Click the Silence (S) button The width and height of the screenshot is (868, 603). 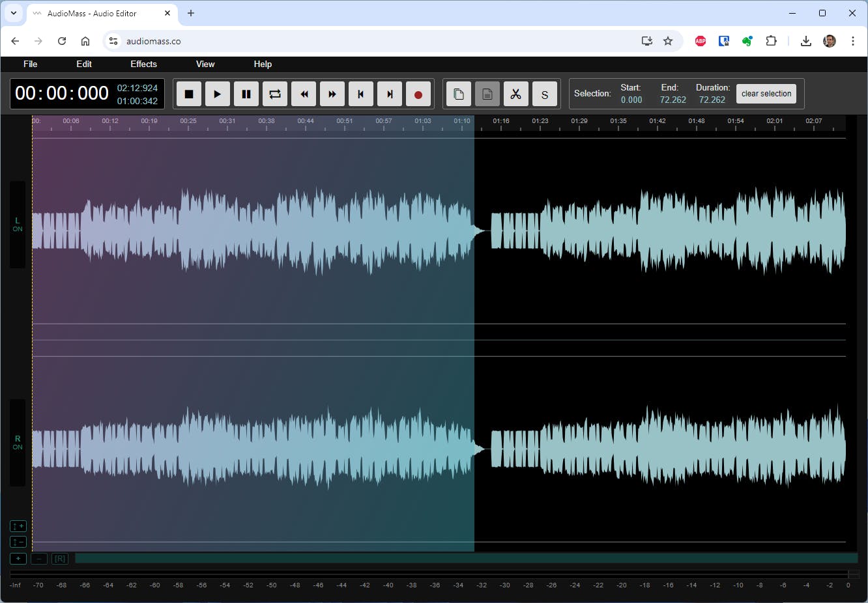click(x=544, y=94)
